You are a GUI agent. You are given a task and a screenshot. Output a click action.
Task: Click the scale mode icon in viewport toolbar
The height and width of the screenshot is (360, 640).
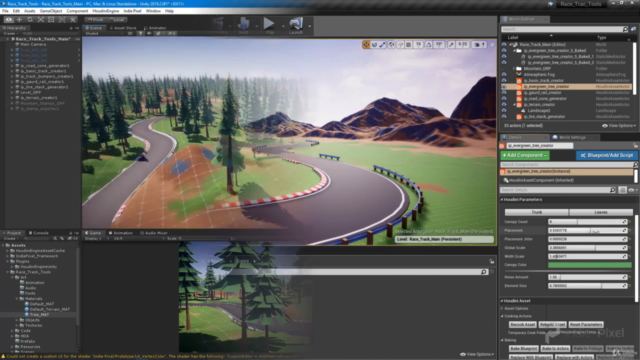click(x=382, y=44)
